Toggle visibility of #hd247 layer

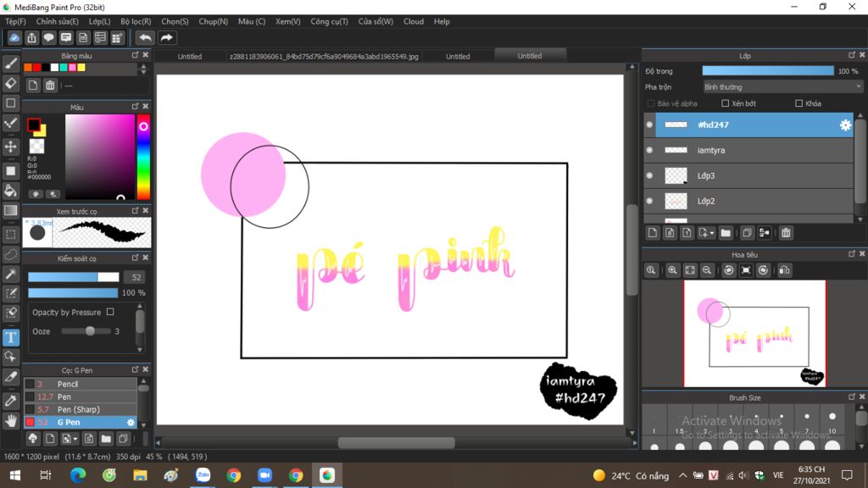(x=649, y=125)
